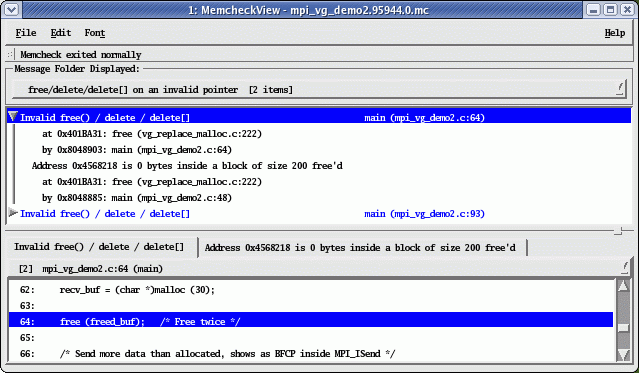Open the File menu

coord(26,33)
